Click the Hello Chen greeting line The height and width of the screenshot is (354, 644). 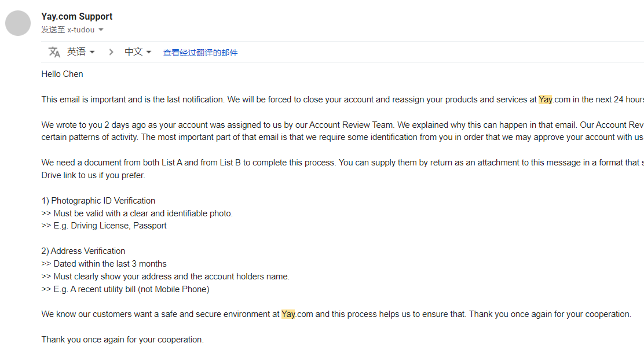(63, 74)
